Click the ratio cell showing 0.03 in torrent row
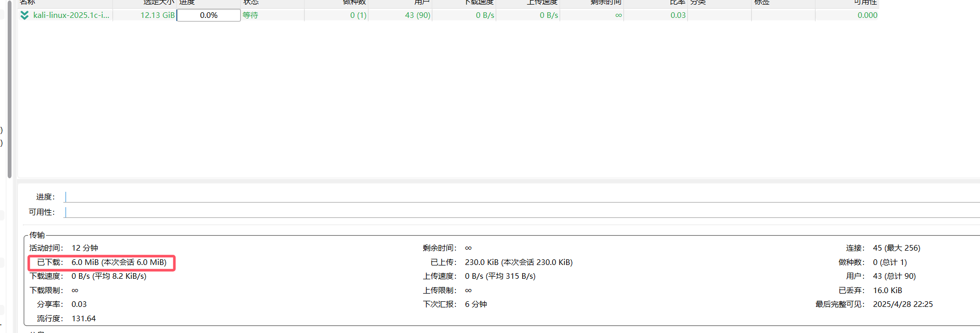Screen dimensions: 980x333 (678, 15)
